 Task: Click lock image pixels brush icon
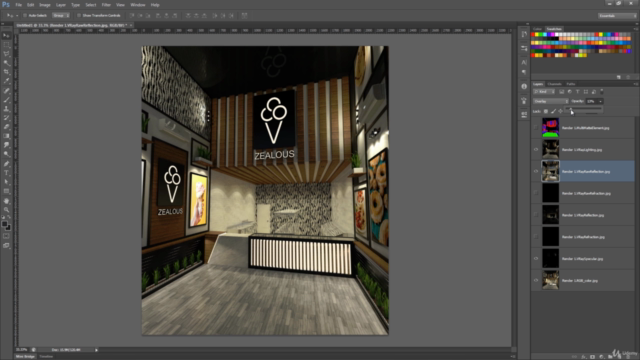point(553,111)
